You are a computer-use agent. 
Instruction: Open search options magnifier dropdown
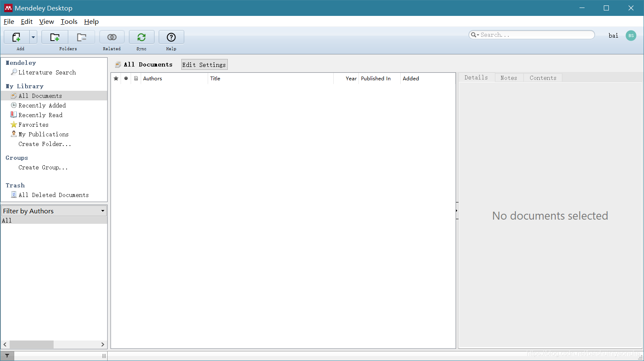point(475,35)
